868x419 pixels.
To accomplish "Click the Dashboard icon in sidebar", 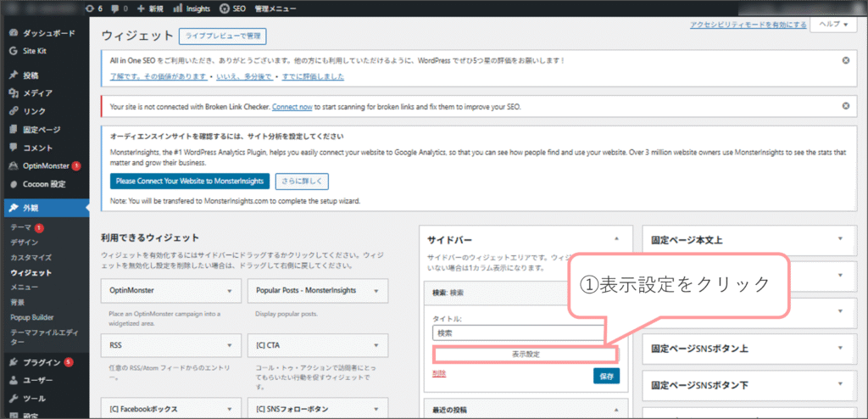I will 14,34.
